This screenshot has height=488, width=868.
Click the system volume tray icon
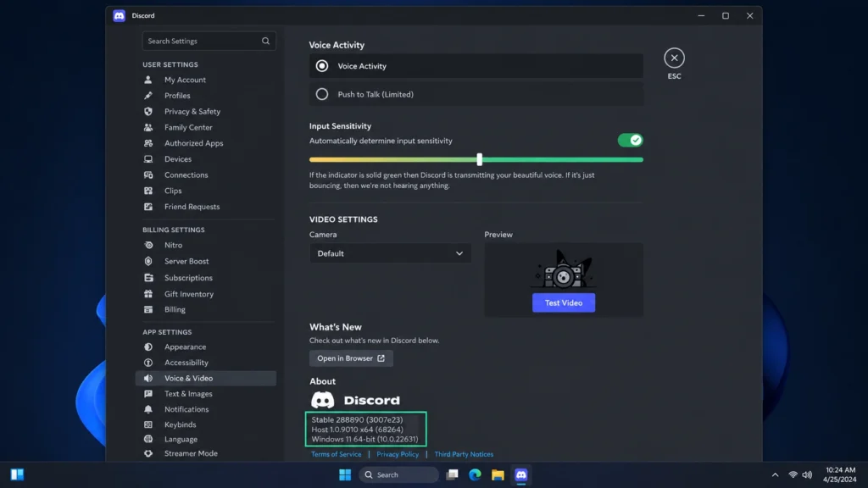point(807,474)
